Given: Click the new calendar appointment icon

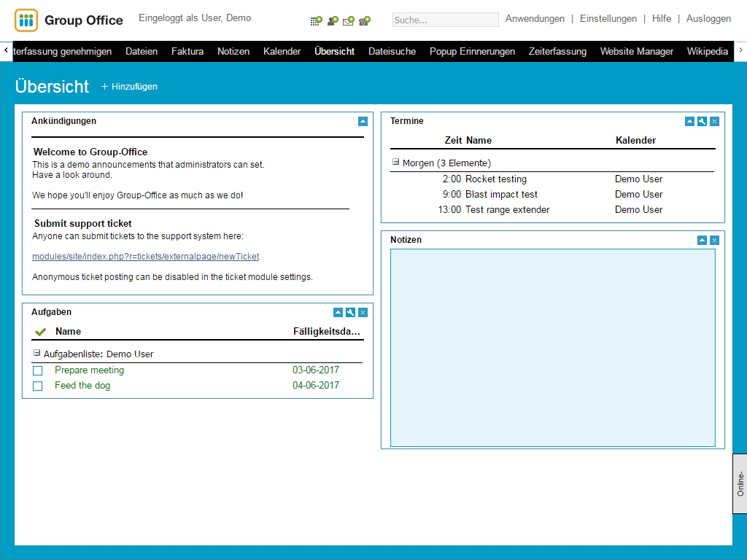Looking at the screenshot, I should (316, 20).
